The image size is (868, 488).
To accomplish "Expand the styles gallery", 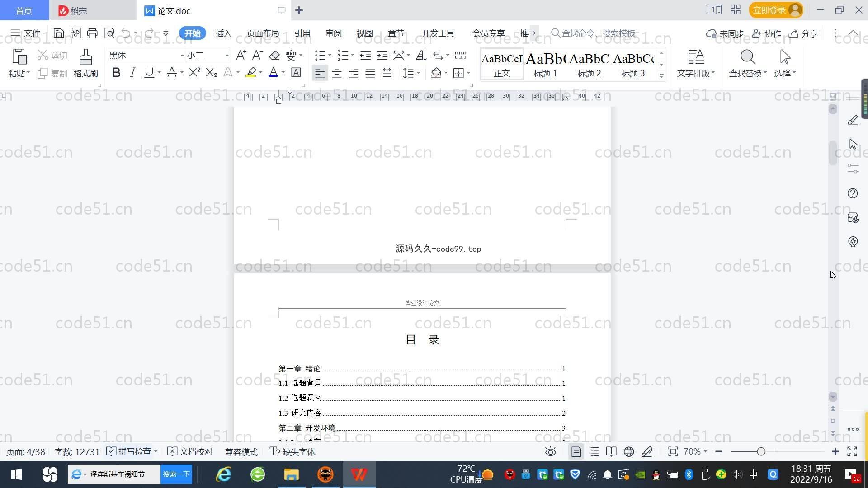I will 661,76.
